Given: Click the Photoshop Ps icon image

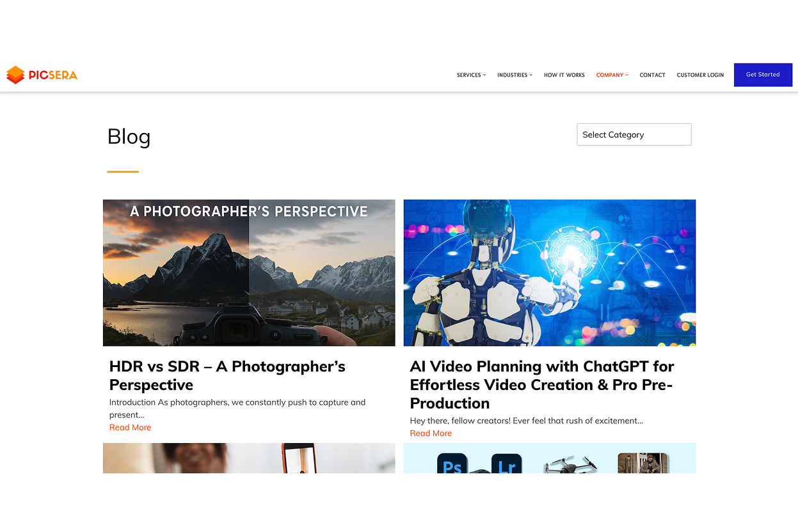Looking at the screenshot, I should 452,464.
